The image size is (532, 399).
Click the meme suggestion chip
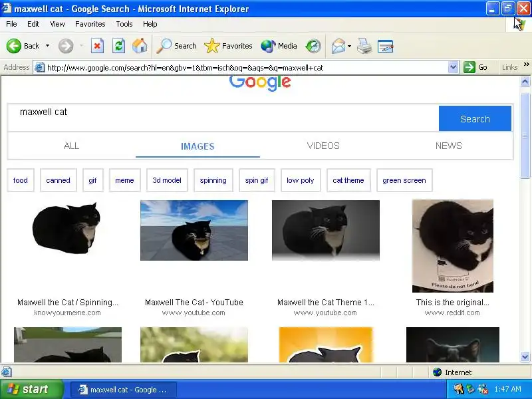tap(124, 180)
